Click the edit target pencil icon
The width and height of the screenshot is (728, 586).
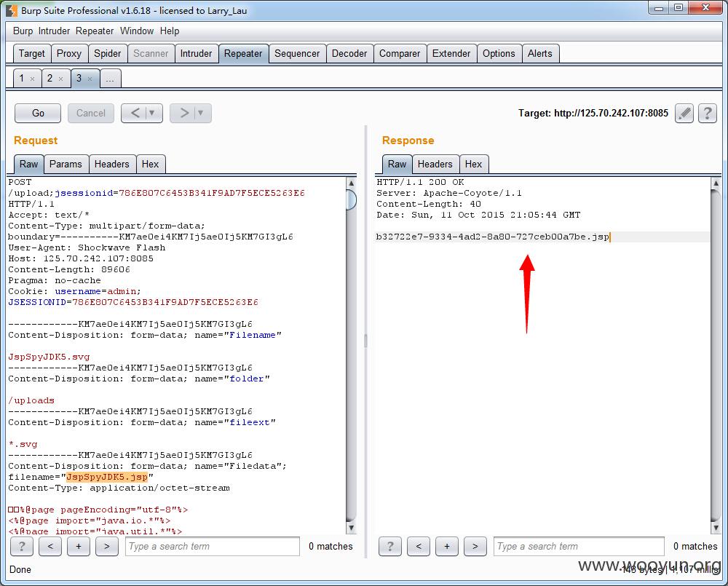(x=684, y=114)
